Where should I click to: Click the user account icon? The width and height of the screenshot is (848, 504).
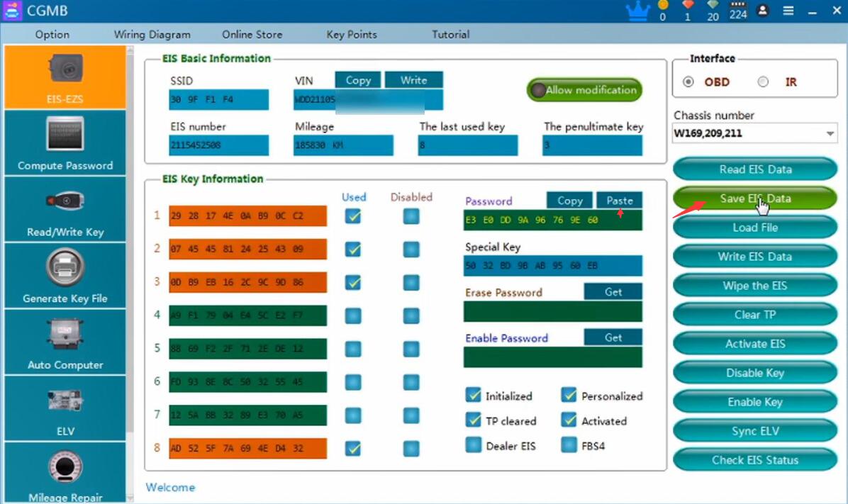tap(763, 11)
